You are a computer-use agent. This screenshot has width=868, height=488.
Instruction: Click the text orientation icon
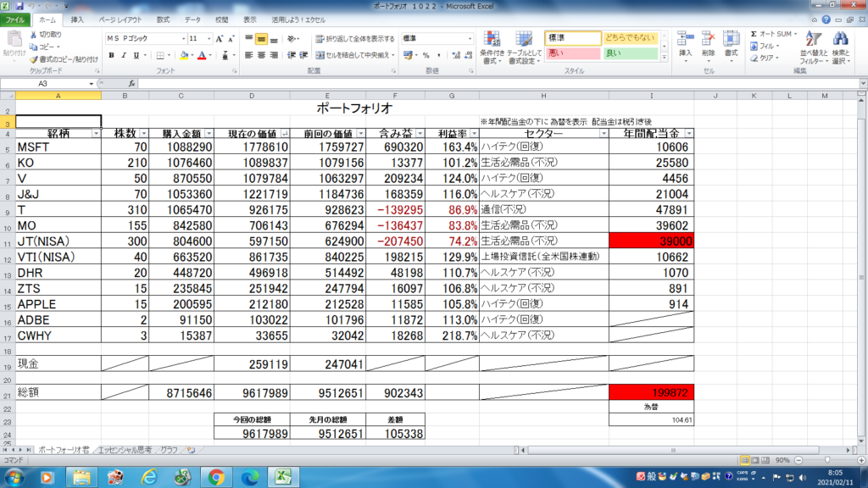[x=292, y=39]
